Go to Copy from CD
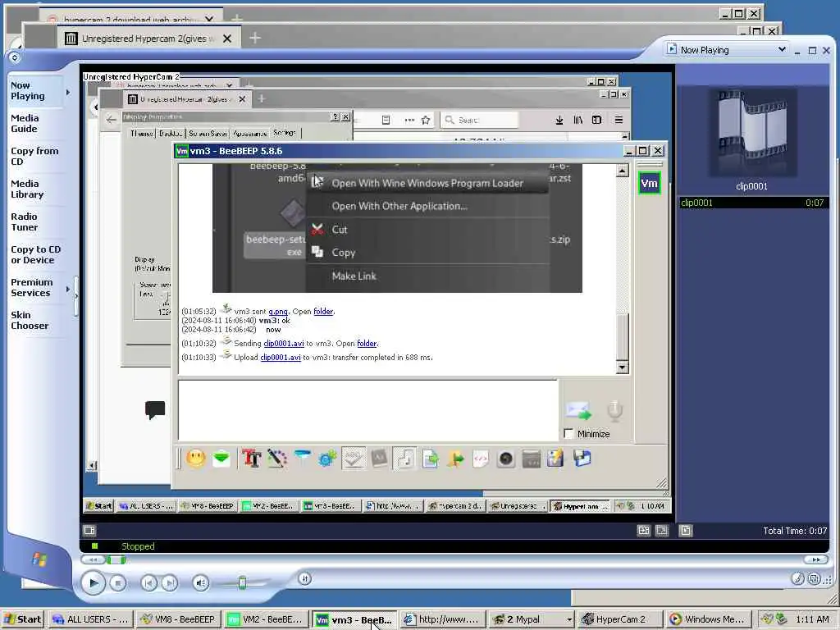 [x=34, y=156]
